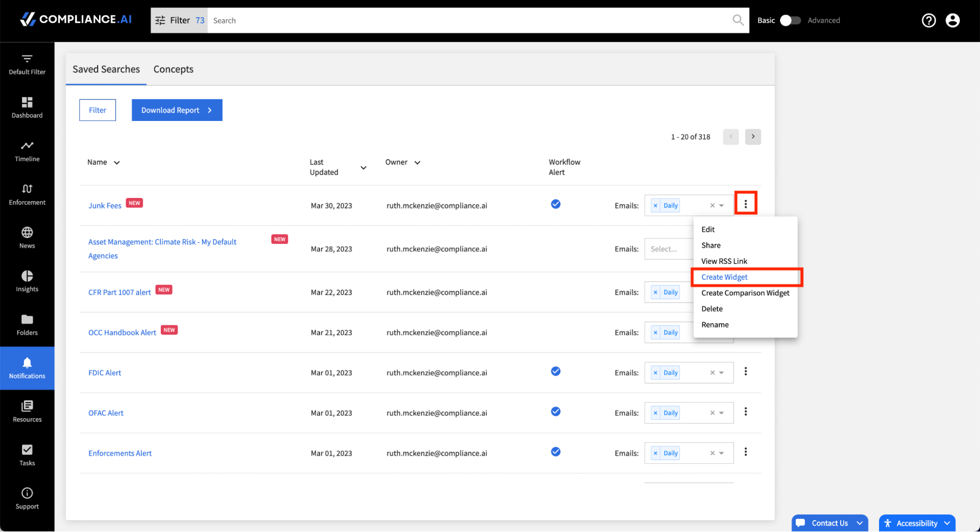Expand email frequency dropdown for OFAC Alert
Image resolution: width=980 pixels, height=532 pixels.
click(x=721, y=413)
